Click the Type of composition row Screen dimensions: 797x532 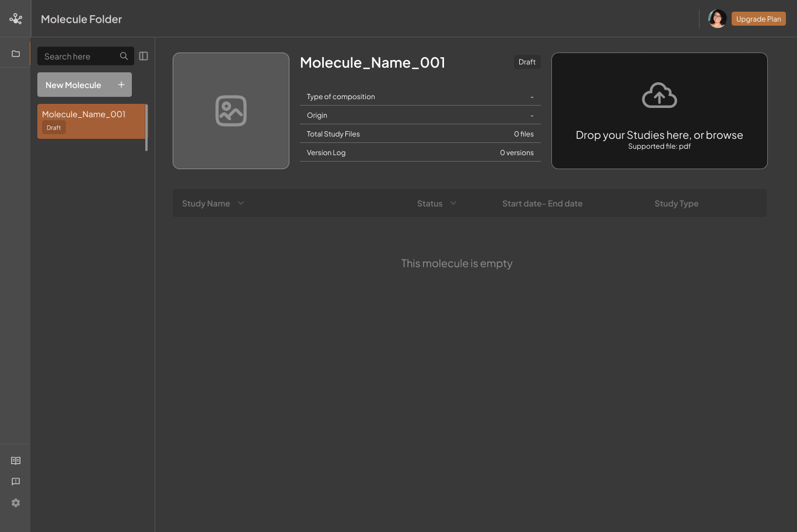[420, 97]
